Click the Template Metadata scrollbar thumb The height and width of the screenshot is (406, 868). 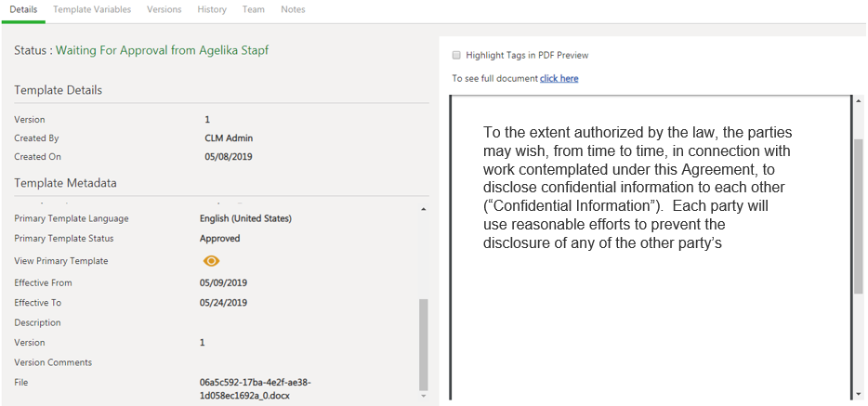coord(424,344)
